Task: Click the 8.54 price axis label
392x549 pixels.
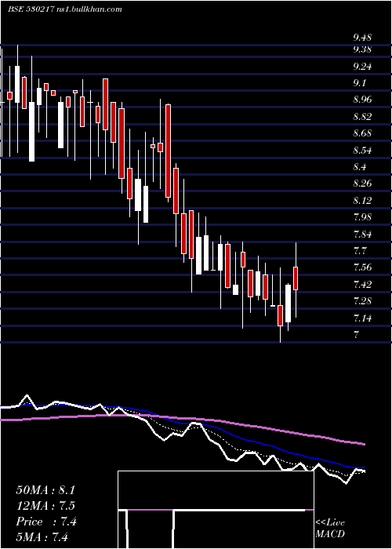Action: [x=362, y=150]
